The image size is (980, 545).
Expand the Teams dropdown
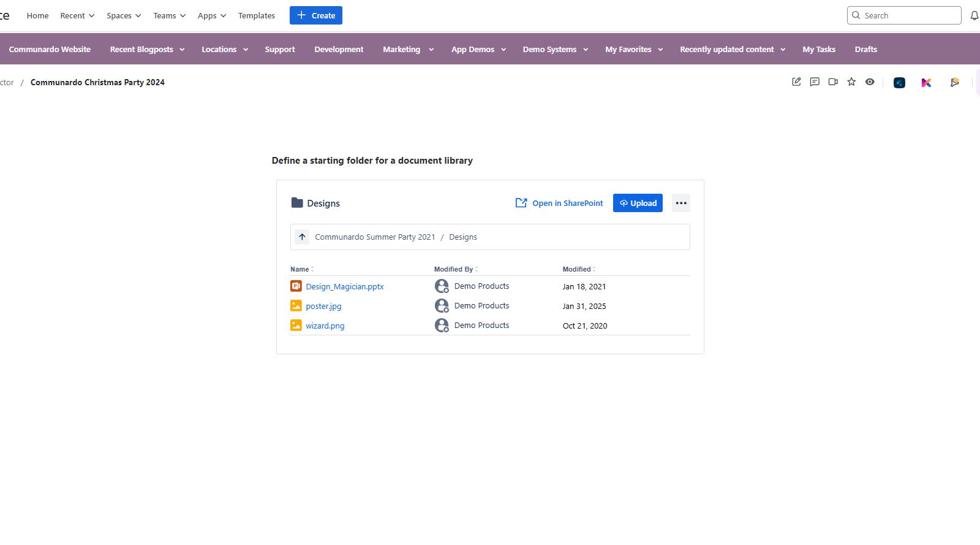coord(170,15)
